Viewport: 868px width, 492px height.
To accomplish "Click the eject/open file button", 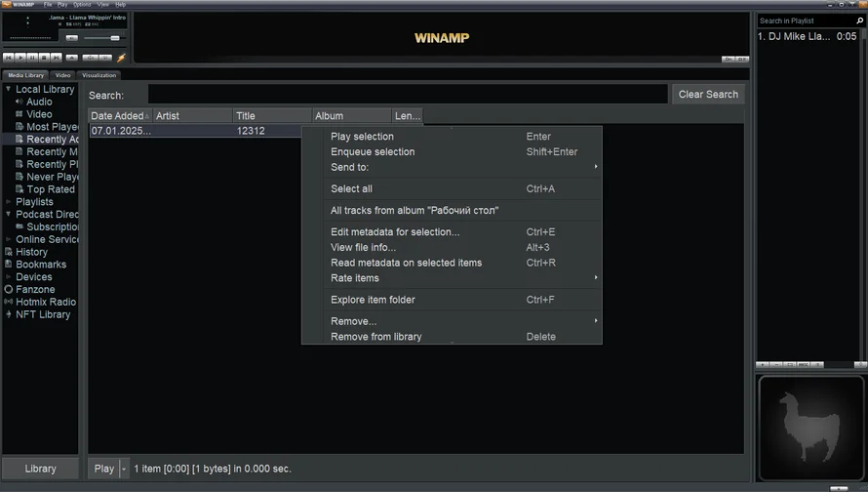I will coord(72,58).
